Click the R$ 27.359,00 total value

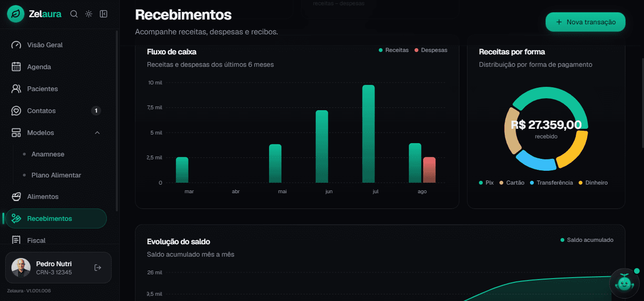click(546, 125)
